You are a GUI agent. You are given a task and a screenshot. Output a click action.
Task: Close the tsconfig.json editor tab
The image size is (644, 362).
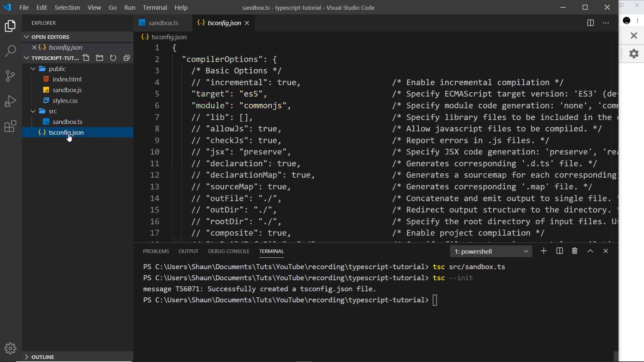(247, 23)
